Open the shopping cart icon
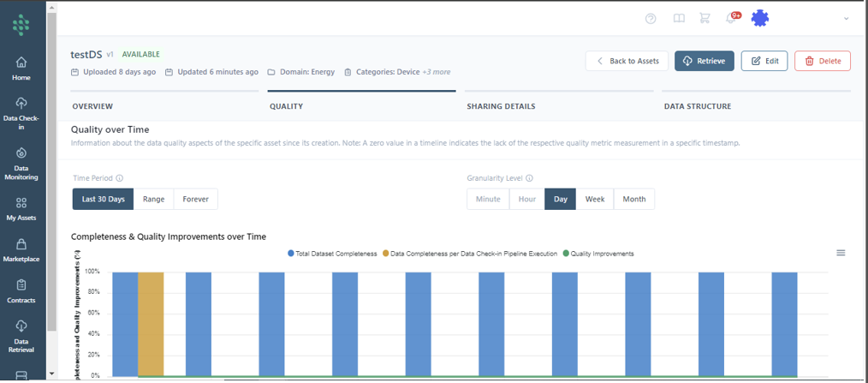868x383 pixels. pyautogui.click(x=705, y=19)
